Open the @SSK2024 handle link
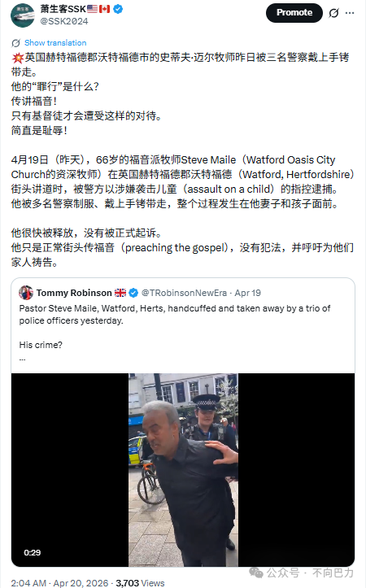Viewport: 366px width, 588px height. 64,21
